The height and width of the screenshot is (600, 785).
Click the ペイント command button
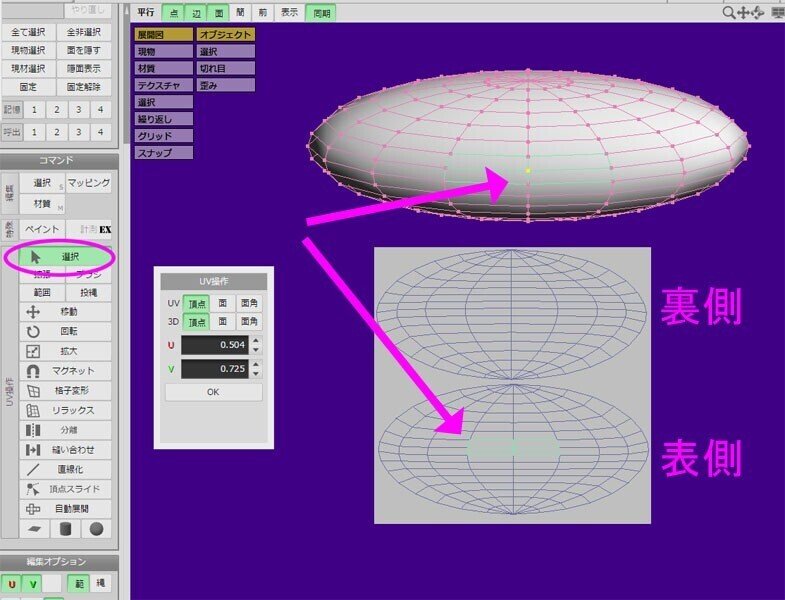(42, 229)
